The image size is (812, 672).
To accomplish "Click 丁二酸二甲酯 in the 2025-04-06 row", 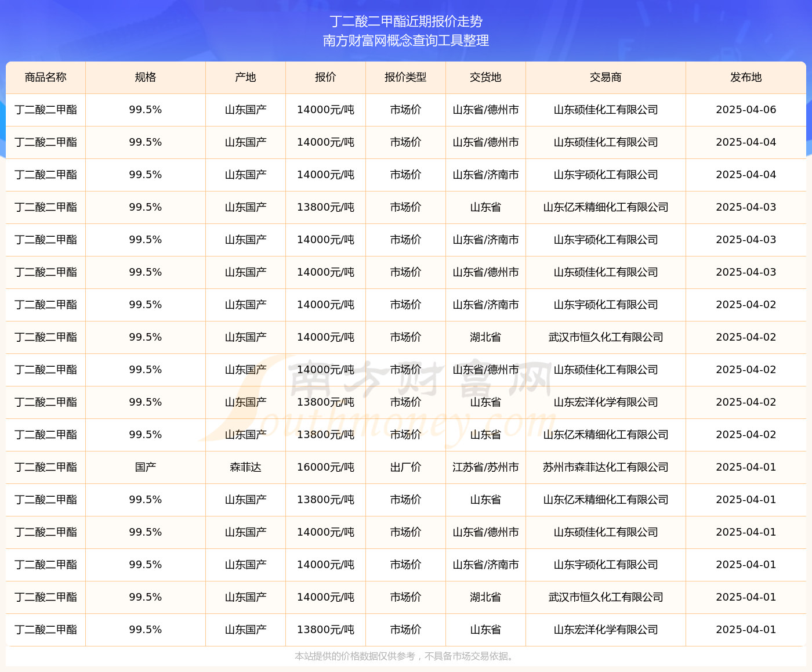I will (46, 110).
